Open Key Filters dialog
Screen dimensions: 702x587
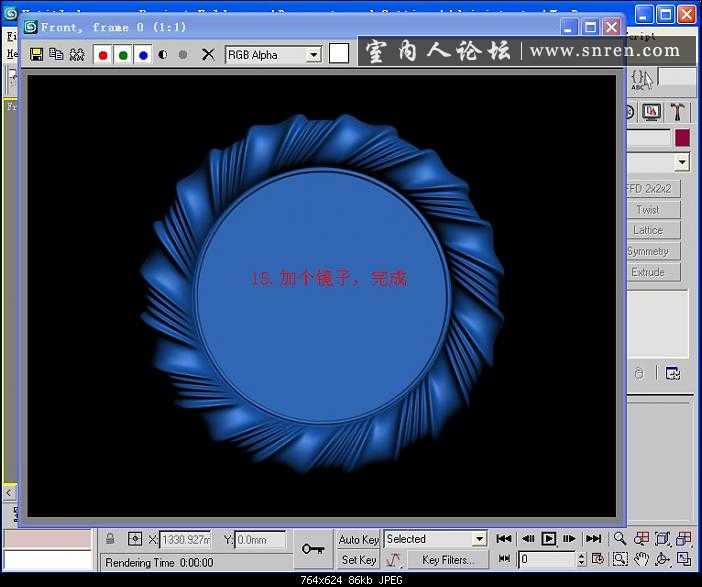[448, 560]
